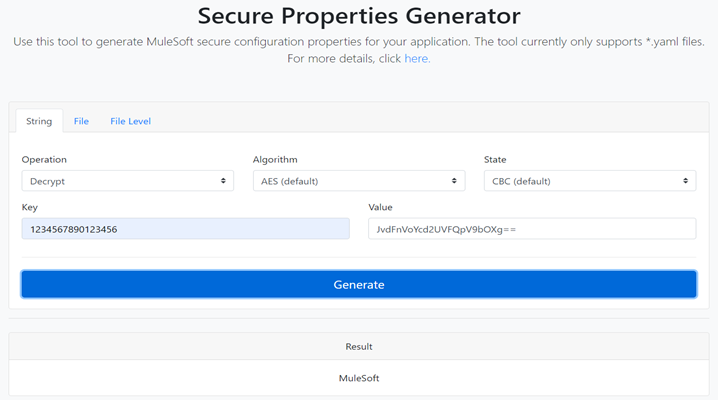Image resolution: width=718 pixels, height=400 pixels.
Task: Click the Secure Properties Generator page title
Action: (358, 16)
